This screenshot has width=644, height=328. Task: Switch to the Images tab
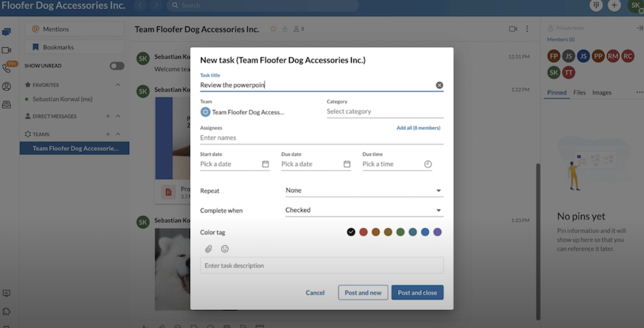pyautogui.click(x=601, y=93)
